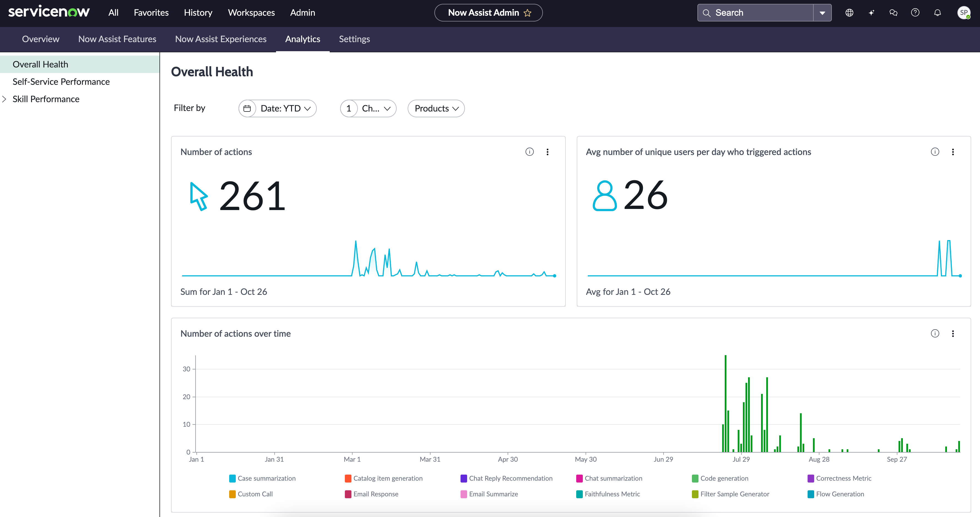
Task: Click the Overall Health page heading
Action: 212,72
